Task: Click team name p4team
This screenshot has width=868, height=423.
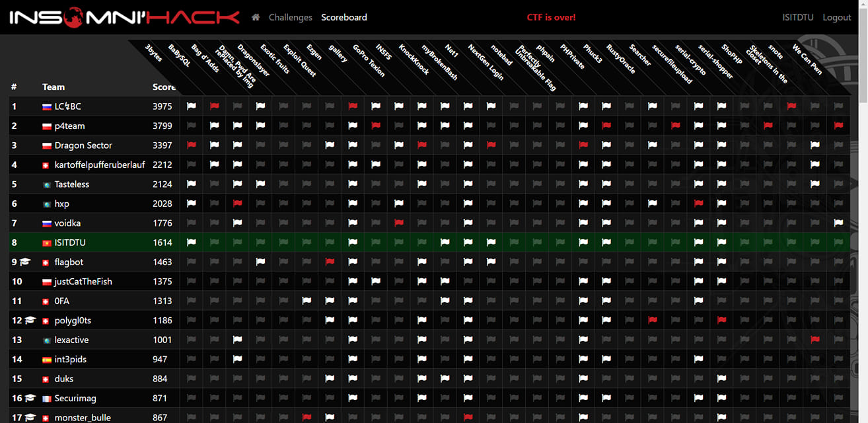Action: point(70,126)
